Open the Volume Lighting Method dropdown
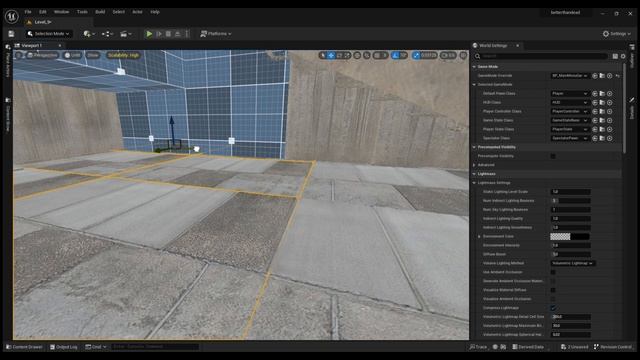This screenshot has width=640, height=360. [x=573, y=263]
